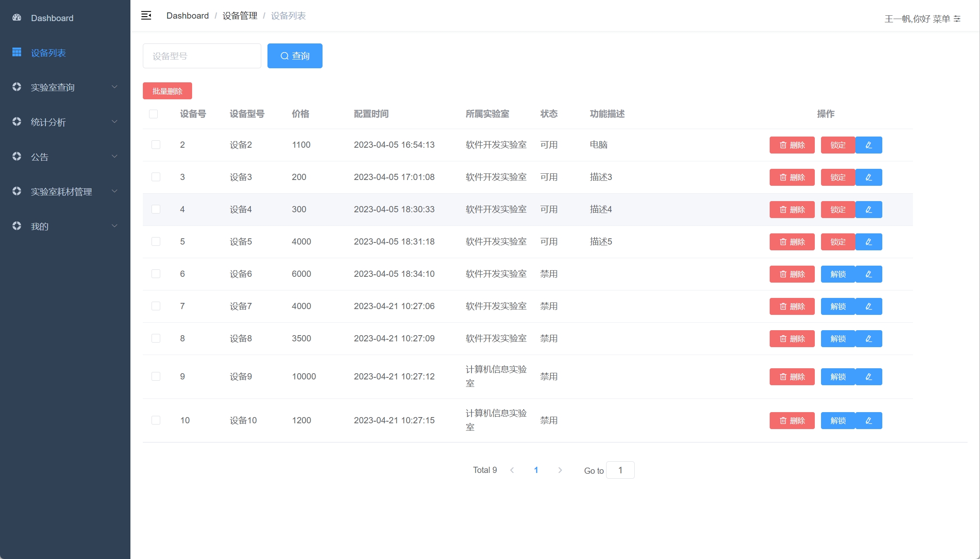980x559 pixels.
Task: Check the select-all checkbox in table header
Action: 154,114
